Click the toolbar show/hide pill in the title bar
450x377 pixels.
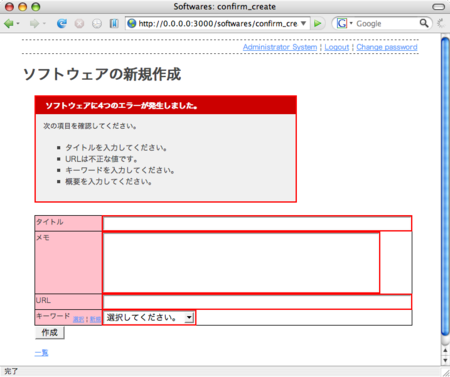(438, 7)
